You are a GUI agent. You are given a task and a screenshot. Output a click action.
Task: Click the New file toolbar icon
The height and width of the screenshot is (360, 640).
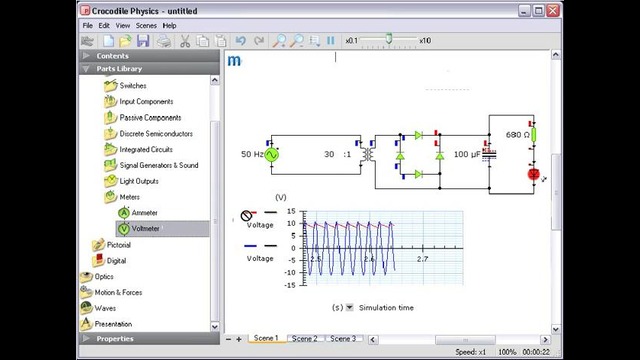point(108,41)
